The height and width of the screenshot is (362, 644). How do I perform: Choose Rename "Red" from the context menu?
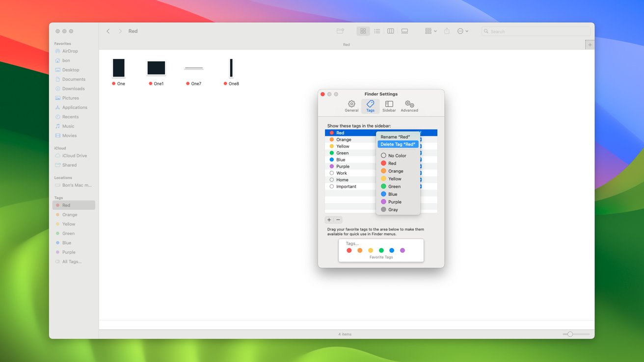(x=398, y=137)
